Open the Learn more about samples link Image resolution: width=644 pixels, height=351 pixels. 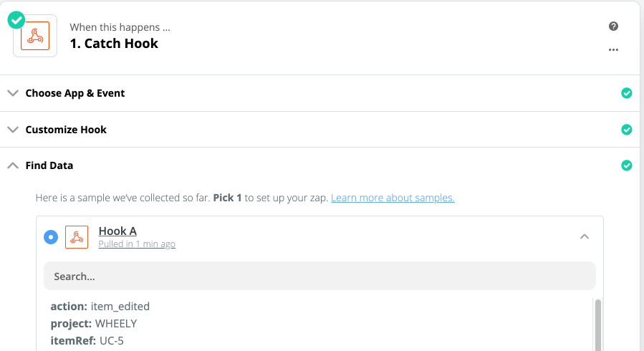coord(393,198)
